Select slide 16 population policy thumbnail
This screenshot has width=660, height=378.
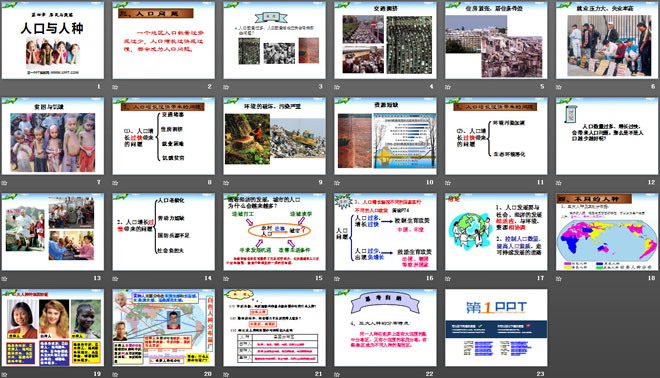click(385, 232)
